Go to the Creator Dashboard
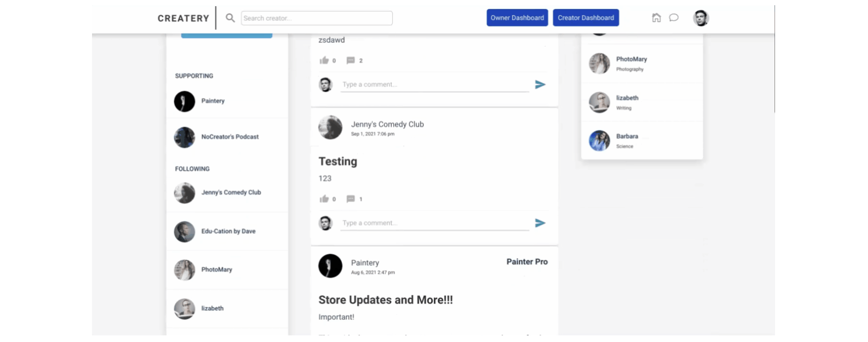The height and width of the screenshot is (342, 868). point(585,18)
